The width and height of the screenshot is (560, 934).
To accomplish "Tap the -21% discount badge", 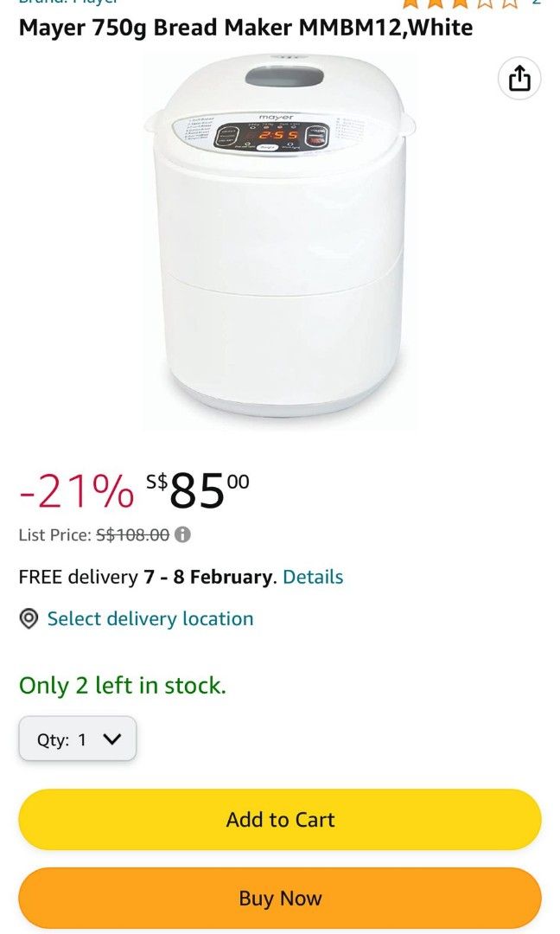I will click(x=76, y=492).
